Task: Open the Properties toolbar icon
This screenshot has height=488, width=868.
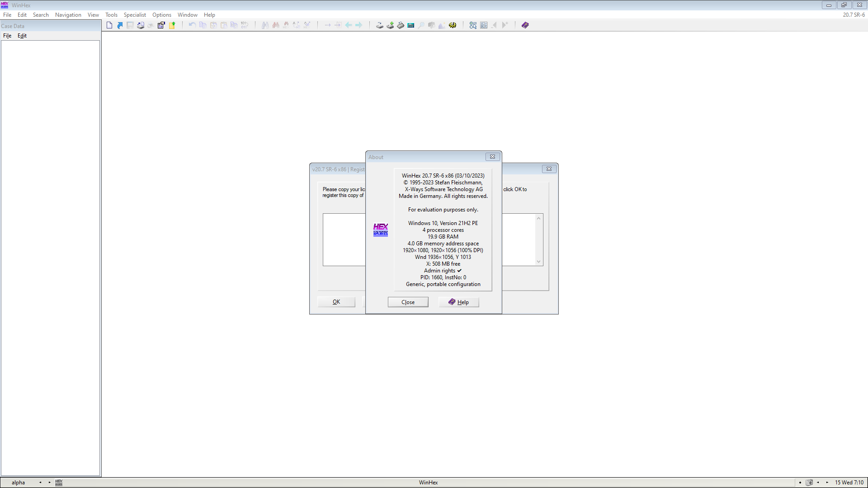Action: pos(161,25)
